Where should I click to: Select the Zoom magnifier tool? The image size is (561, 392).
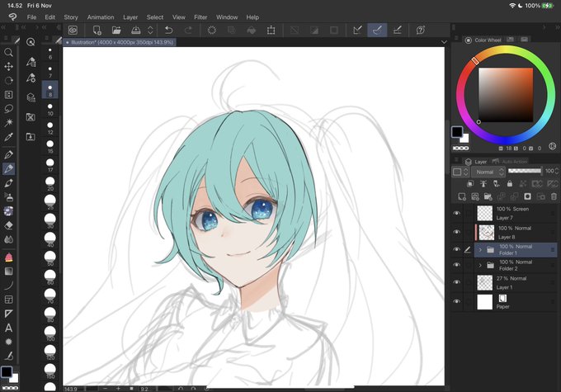[8, 53]
